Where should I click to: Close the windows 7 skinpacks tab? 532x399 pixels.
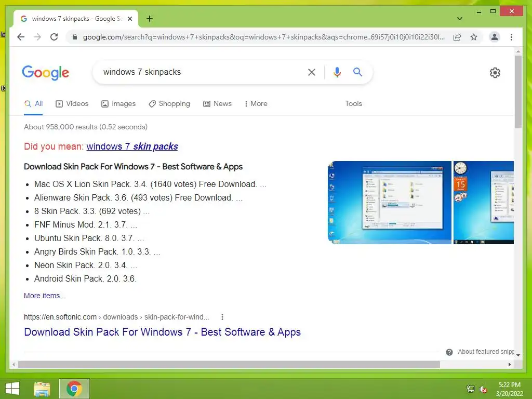(x=129, y=19)
